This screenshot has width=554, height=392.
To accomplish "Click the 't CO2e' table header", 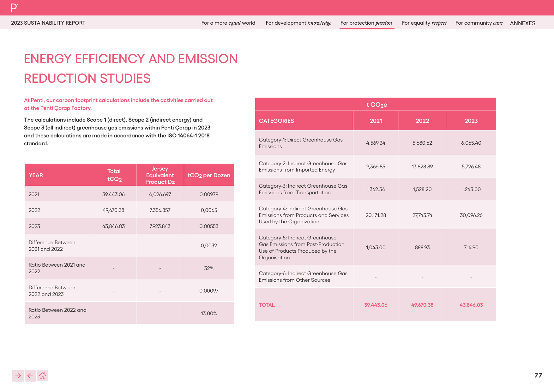I will 376,105.
